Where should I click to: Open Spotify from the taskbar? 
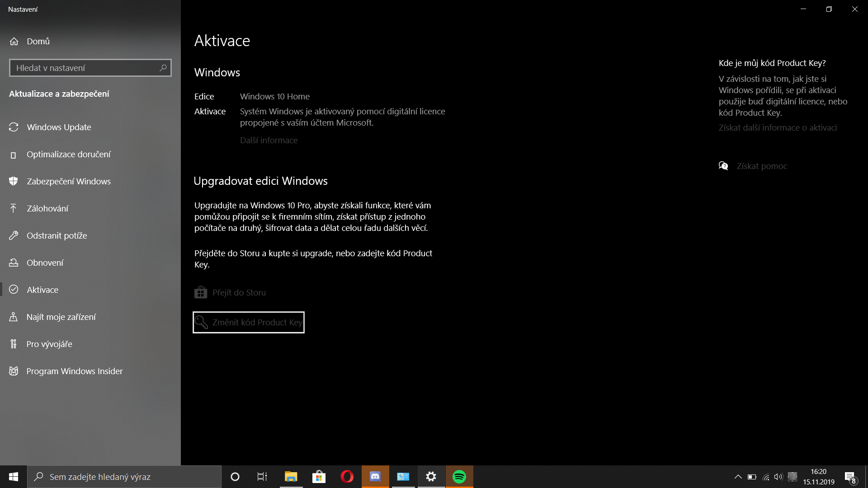point(459,477)
